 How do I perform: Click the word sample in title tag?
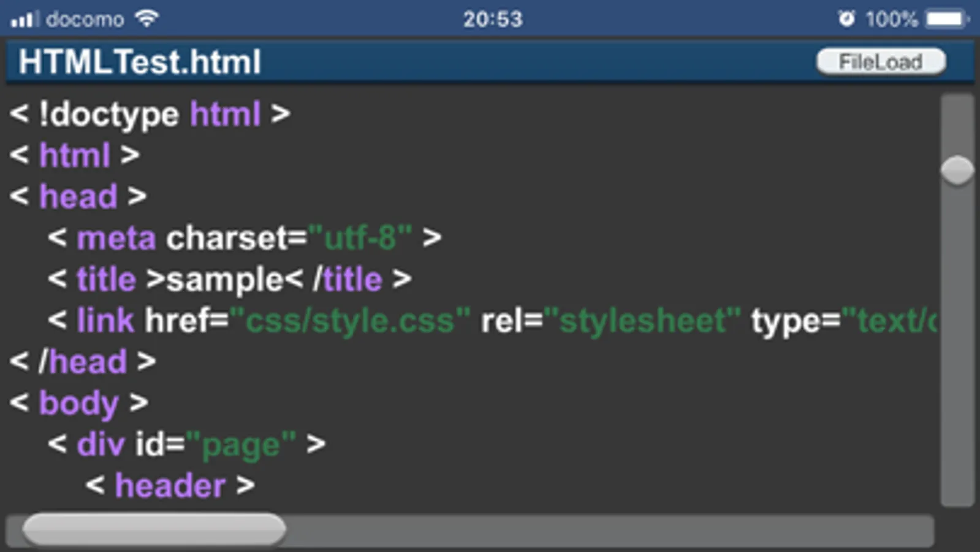[224, 280]
